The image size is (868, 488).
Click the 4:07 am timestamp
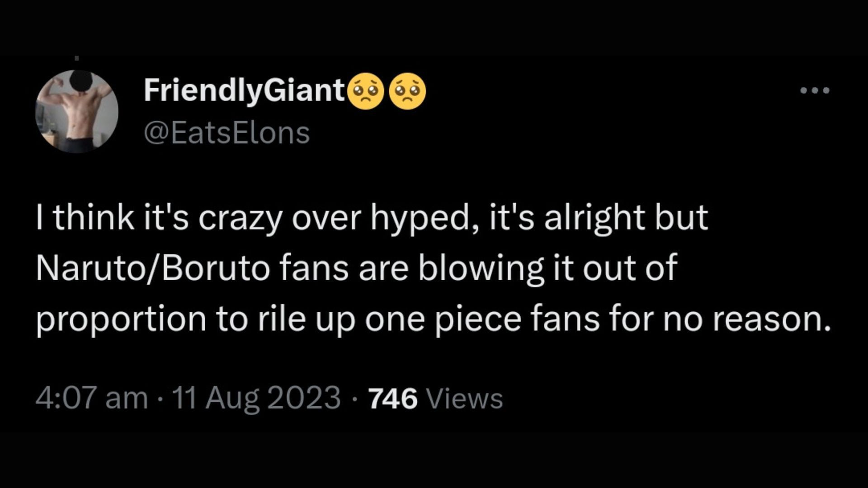click(92, 399)
